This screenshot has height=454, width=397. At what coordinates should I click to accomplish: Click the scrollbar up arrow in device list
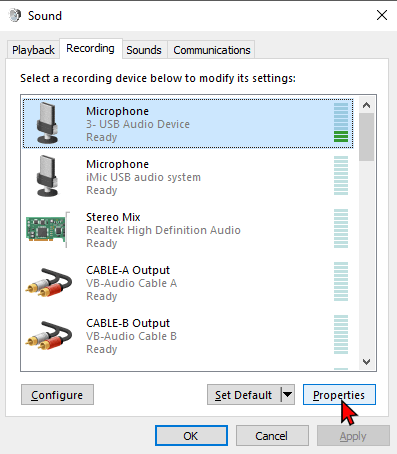tap(367, 105)
